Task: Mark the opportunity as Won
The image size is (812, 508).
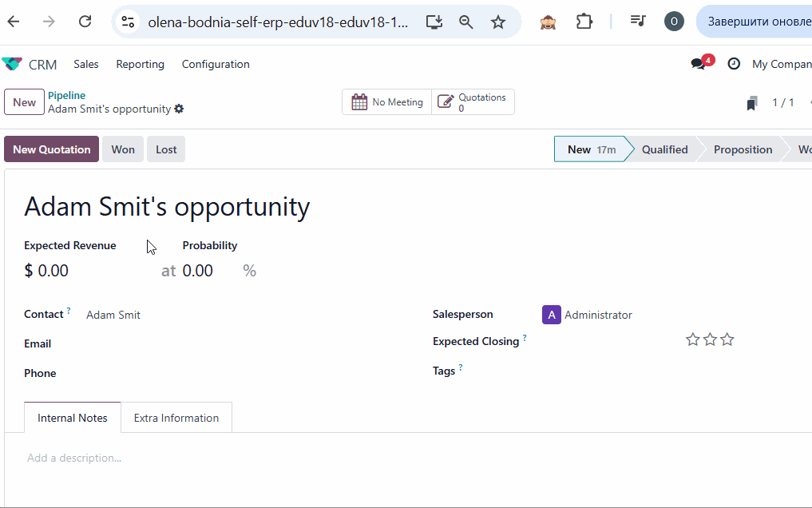Action: (x=123, y=149)
